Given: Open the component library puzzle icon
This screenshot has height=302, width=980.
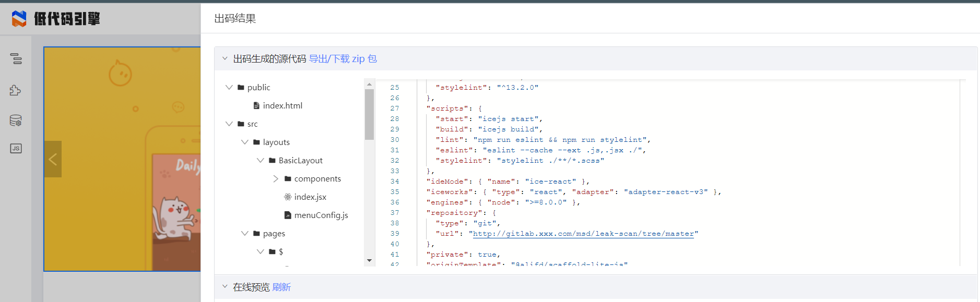Looking at the screenshot, I should (16, 90).
